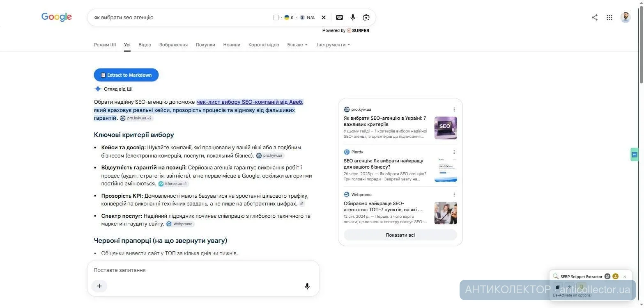644x308 pixels.
Task: Close the SERP Snippet Extractor panel
Action: (x=625, y=276)
